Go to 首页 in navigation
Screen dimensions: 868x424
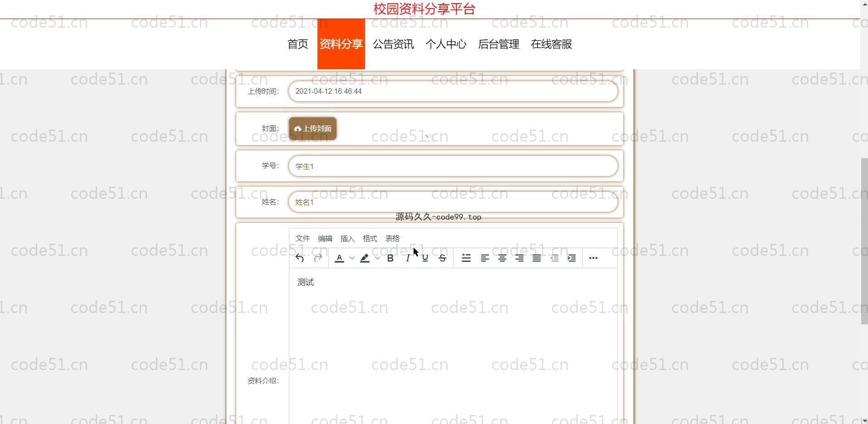[298, 44]
